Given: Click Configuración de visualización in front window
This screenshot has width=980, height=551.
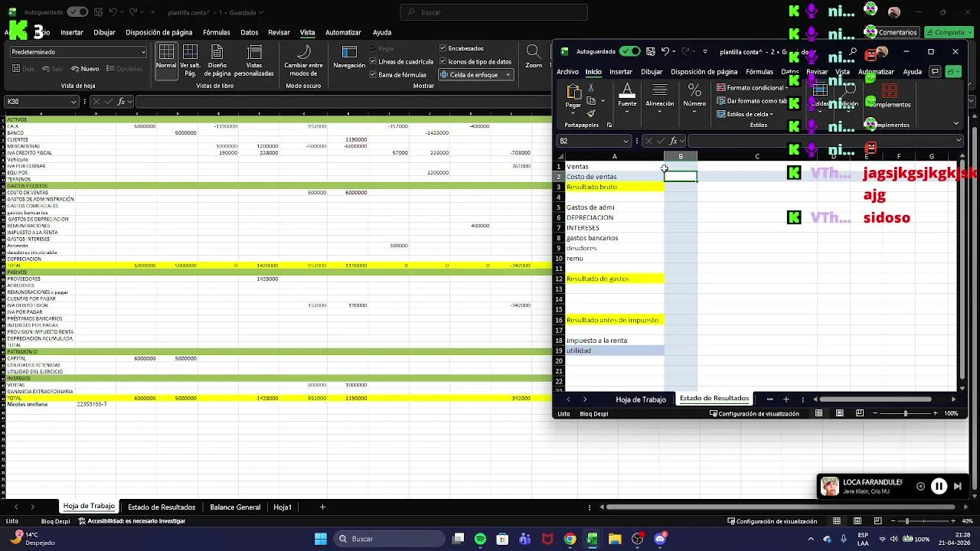Looking at the screenshot, I should point(754,413).
